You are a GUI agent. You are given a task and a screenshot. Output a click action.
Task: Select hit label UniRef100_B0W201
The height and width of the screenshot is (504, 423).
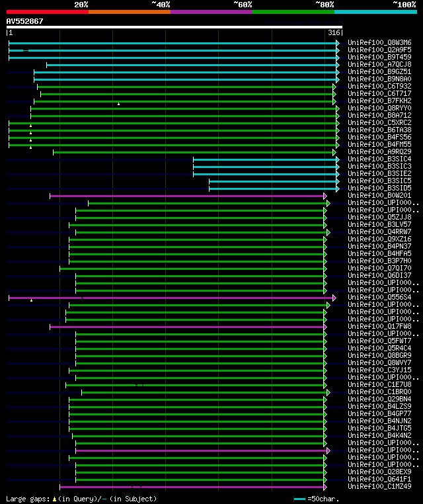(379, 195)
